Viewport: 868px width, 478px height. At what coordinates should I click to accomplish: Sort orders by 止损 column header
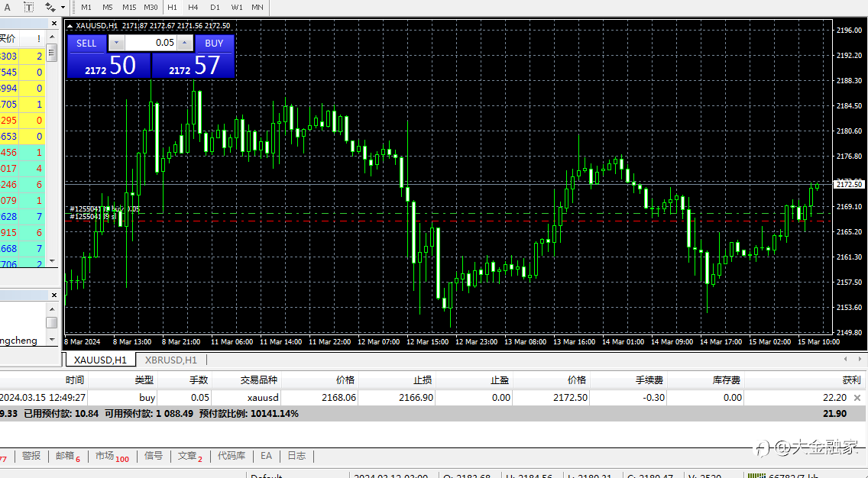[397, 380]
